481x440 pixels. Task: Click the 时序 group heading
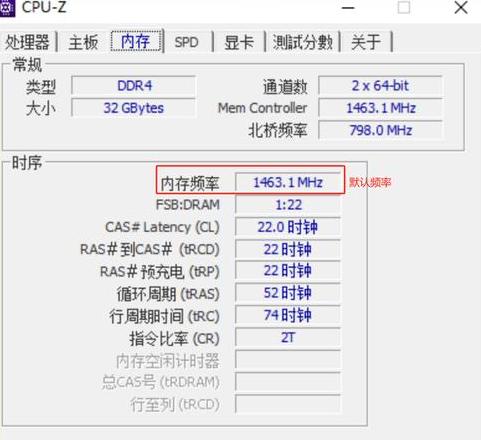(x=27, y=163)
